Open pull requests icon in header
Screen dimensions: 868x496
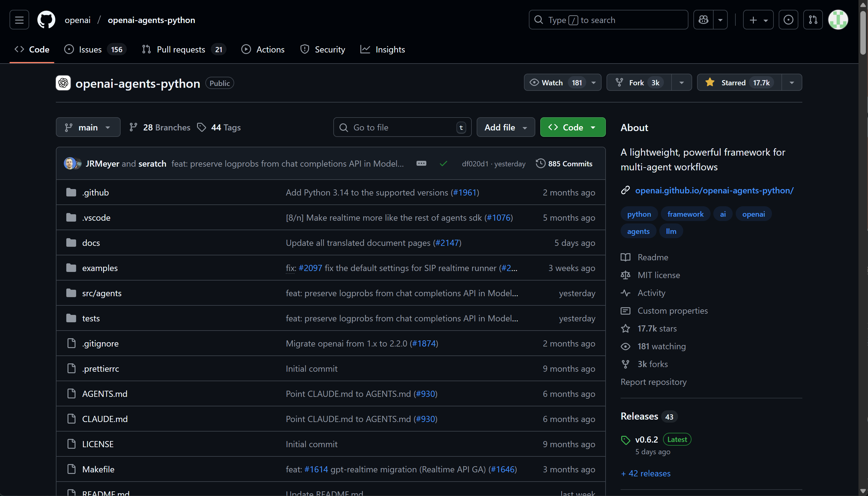(x=813, y=20)
